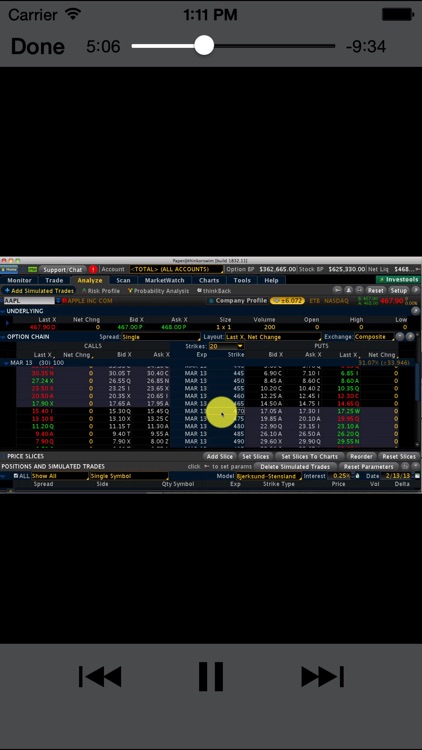Tap Done to close the video player
The height and width of the screenshot is (750, 422).
coord(37,46)
